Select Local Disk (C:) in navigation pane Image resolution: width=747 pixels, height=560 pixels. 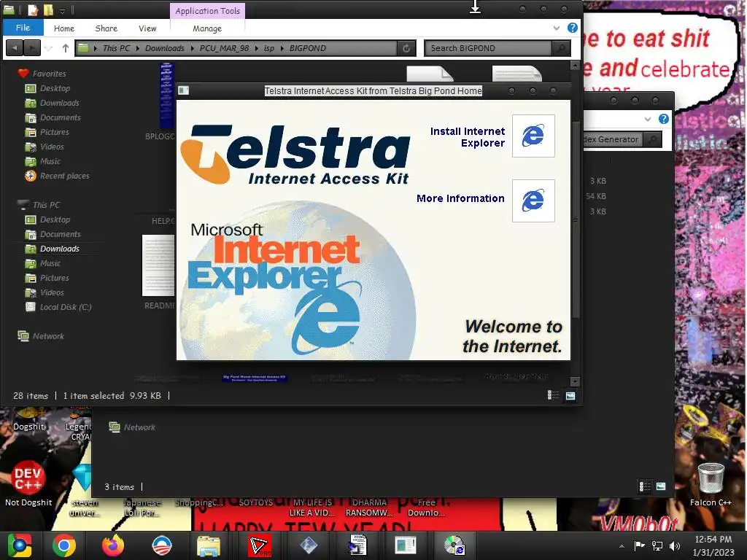(65, 307)
